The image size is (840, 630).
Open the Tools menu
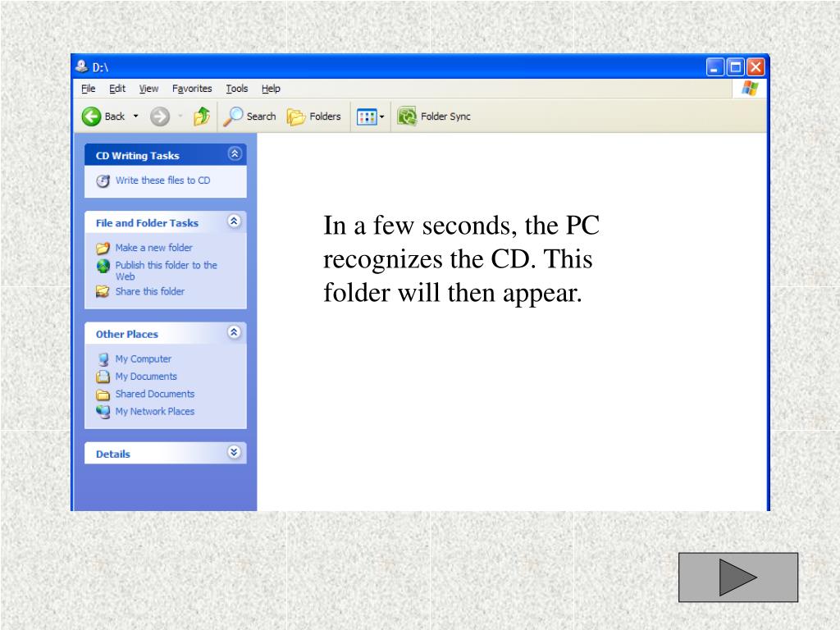pyautogui.click(x=237, y=89)
